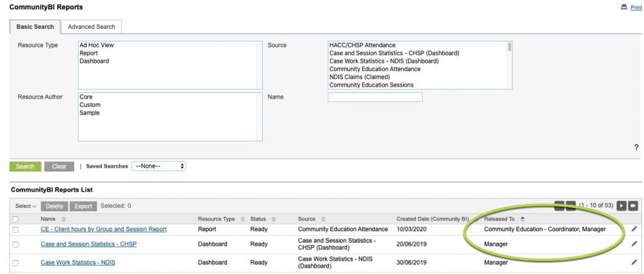The height and width of the screenshot is (274, 644).
Task: Sort by Released To column arrow
Action: [523, 219]
